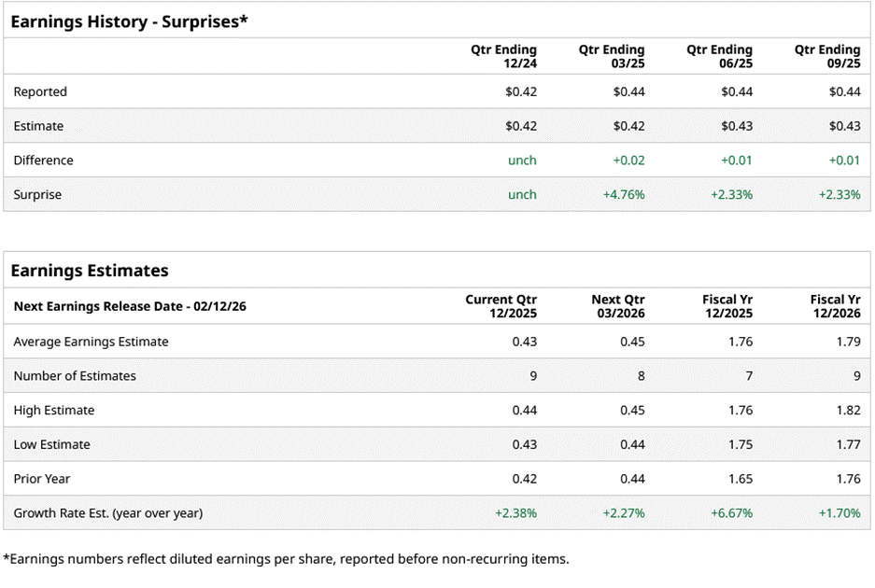Click the +6.67% growth rate value

[731, 513]
